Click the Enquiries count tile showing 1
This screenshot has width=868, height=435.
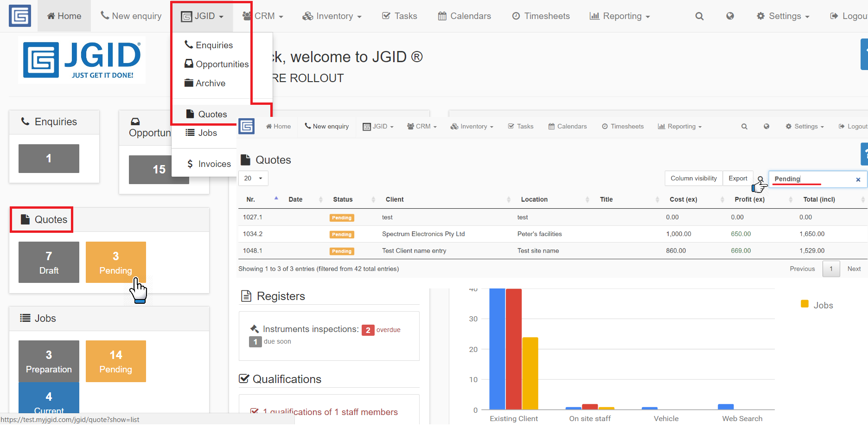[49, 159]
